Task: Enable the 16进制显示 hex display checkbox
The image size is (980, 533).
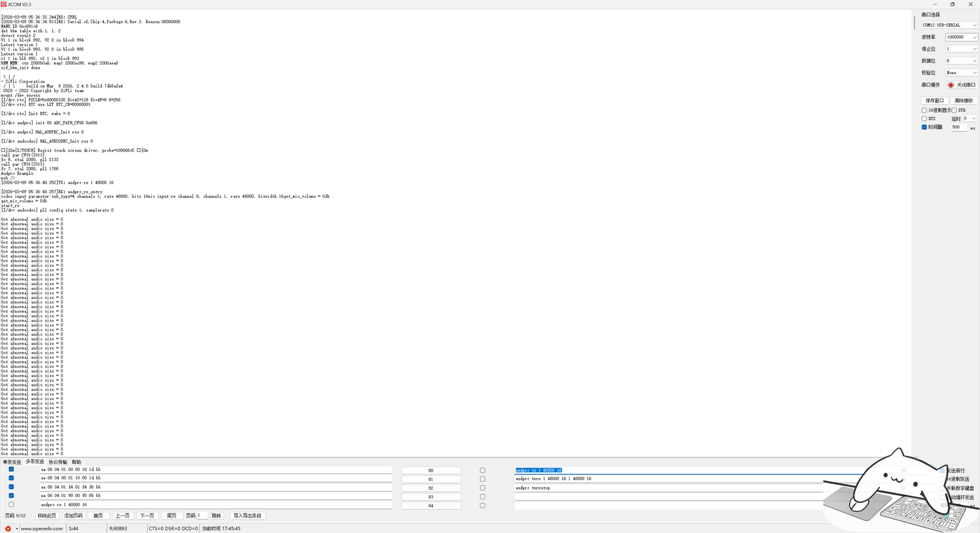Action: [924, 110]
